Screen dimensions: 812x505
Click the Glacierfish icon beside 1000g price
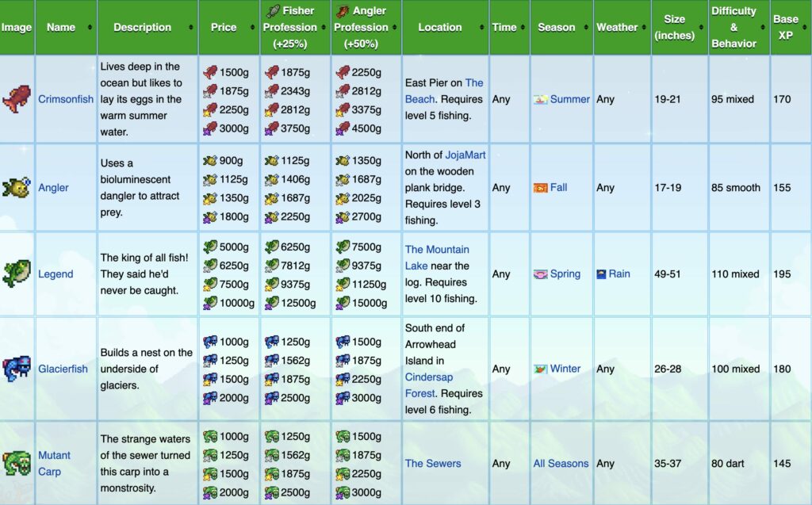tap(210, 342)
